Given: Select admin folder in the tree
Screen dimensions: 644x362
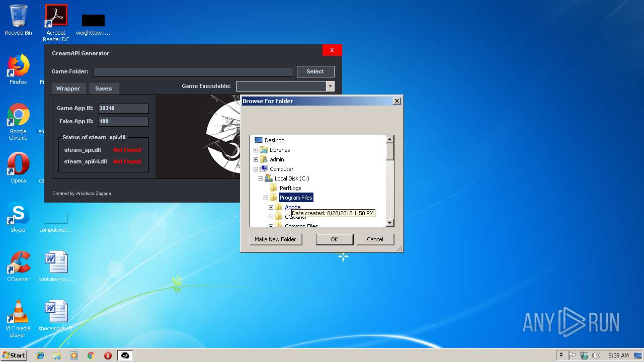Looking at the screenshot, I should [277, 159].
